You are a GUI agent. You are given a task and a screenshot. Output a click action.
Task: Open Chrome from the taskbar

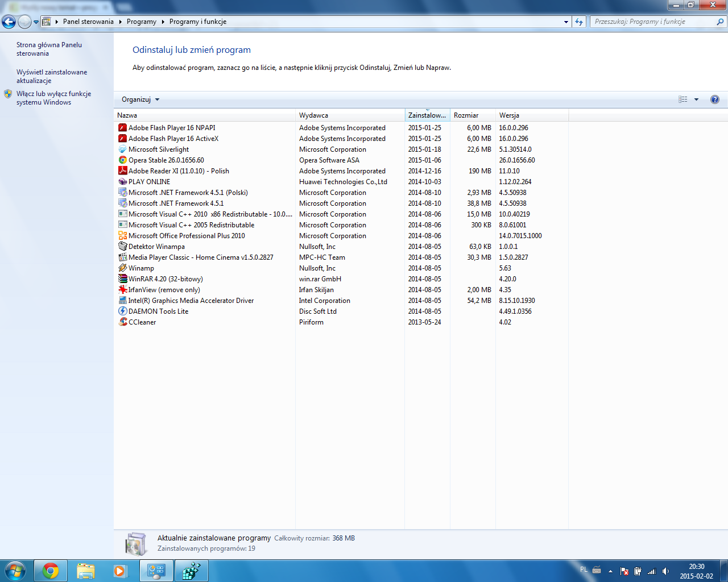(51, 571)
